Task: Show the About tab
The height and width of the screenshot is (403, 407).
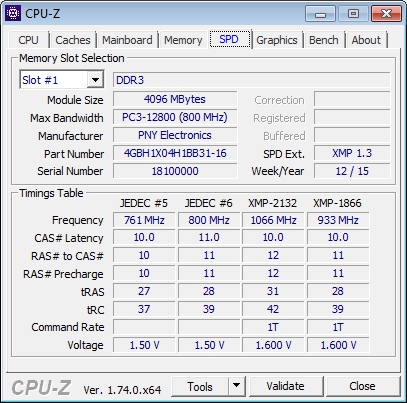Action: (x=366, y=40)
